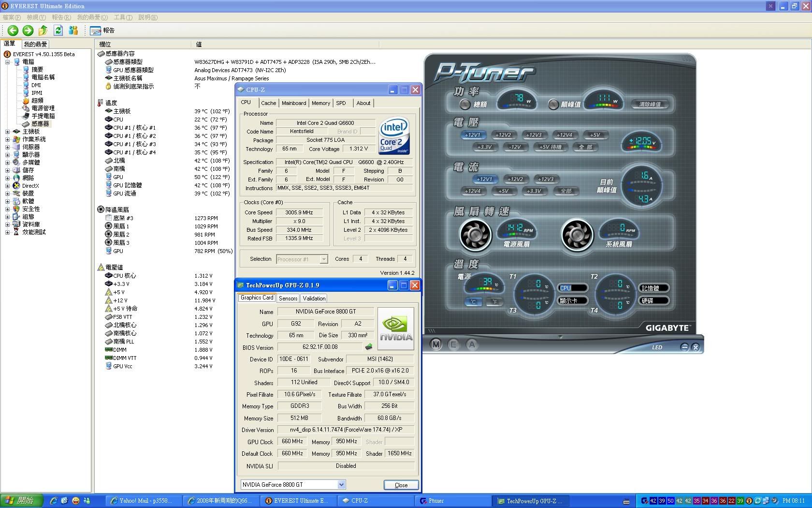This screenshot has height=508, width=812.
Task: Select the +3.3V voltage button in P-Tuner
Action: tap(484, 147)
